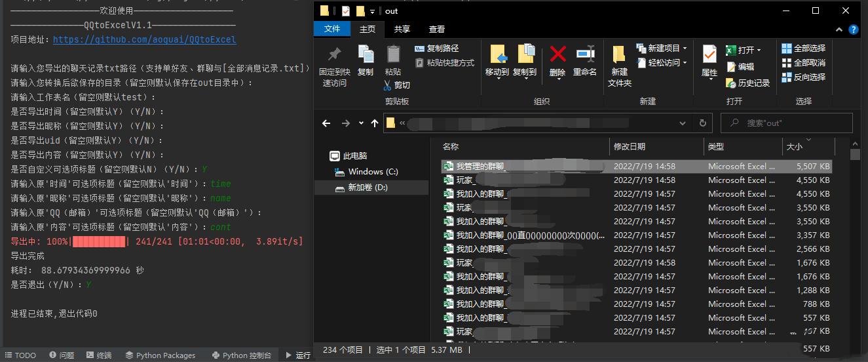Screen dimensions: 868x362
Task: Switch to the Share (共享) ribbon tab
Action: pyautogui.click(x=402, y=29)
